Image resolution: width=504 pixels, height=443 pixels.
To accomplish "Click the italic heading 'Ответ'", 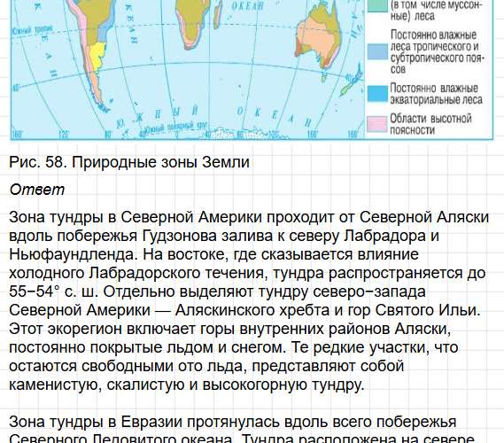I will click(37, 190).
